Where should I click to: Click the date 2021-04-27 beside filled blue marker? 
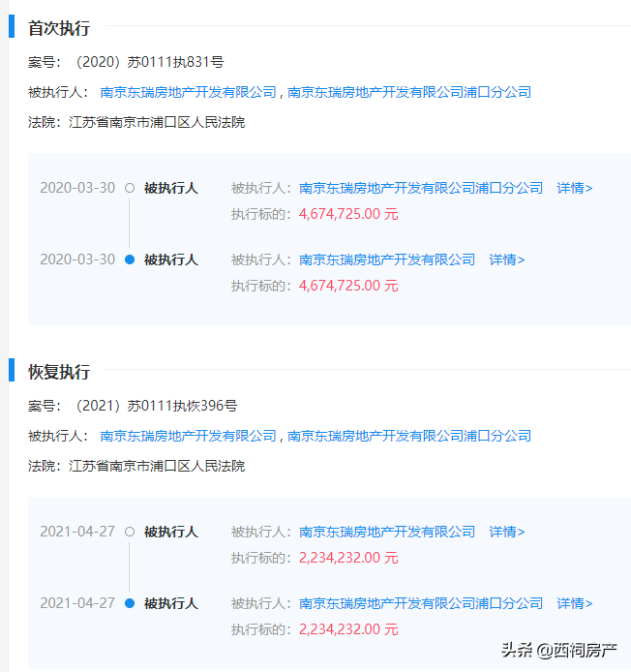point(77,603)
